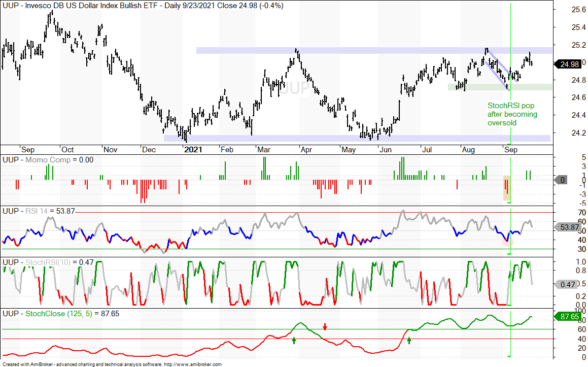Screen dimensions: 588x367
Task: Select the Apr label on the date axis
Action: (306, 150)
